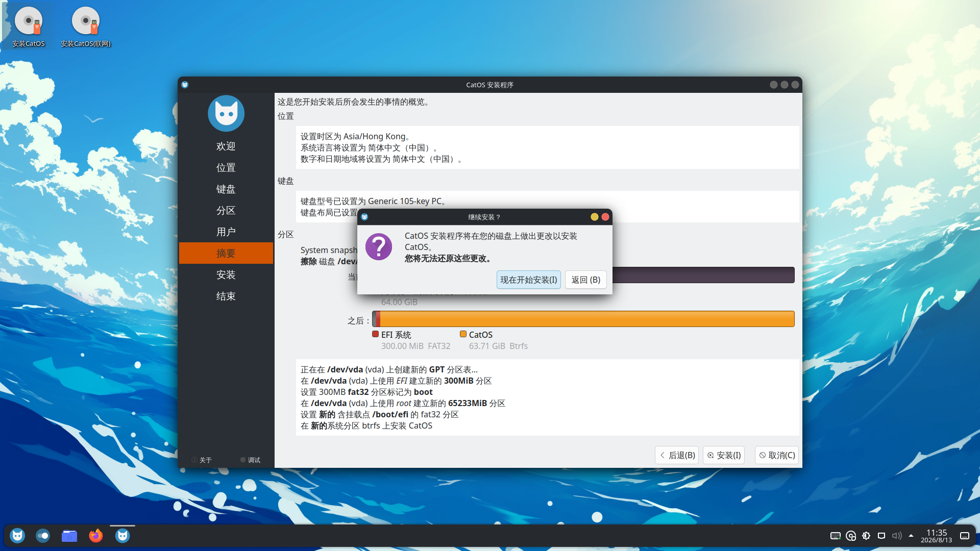This screenshot has height=551, width=980.
Task: Close the 继续安装 dialog with the red button
Action: point(605,217)
